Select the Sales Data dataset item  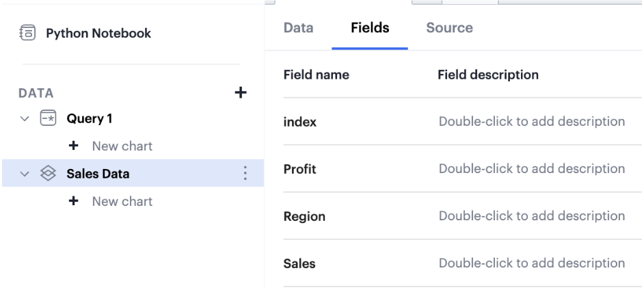pyautogui.click(x=98, y=174)
